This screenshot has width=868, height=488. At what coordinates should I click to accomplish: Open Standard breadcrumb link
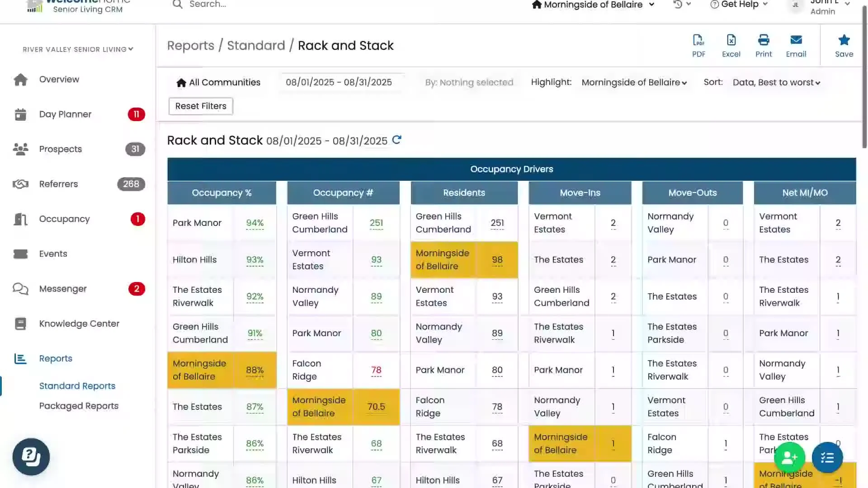click(x=256, y=46)
